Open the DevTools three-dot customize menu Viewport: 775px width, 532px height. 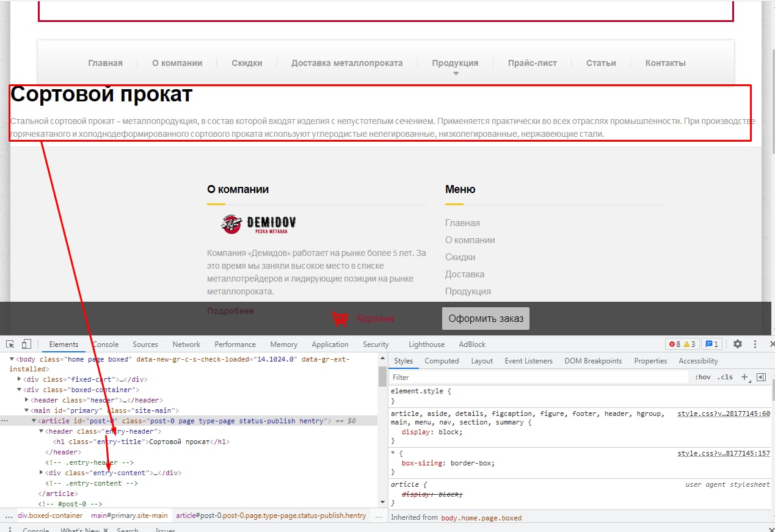coord(755,344)
